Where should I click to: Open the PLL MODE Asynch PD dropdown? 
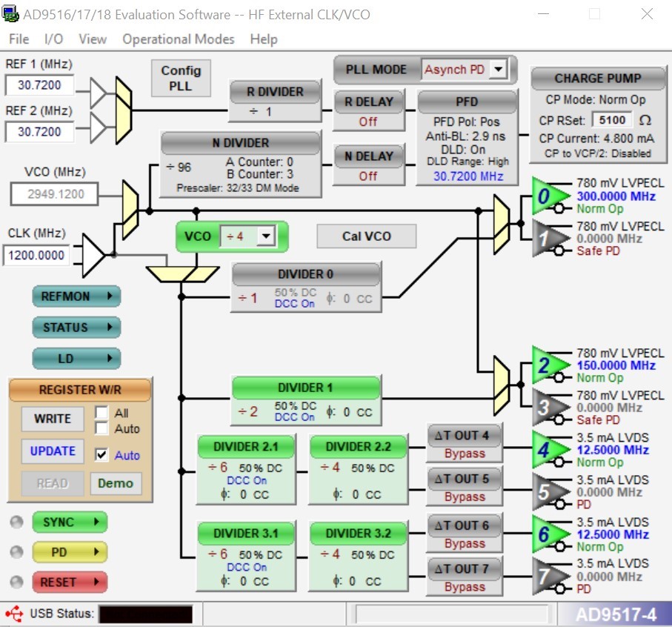click(499, 69)
